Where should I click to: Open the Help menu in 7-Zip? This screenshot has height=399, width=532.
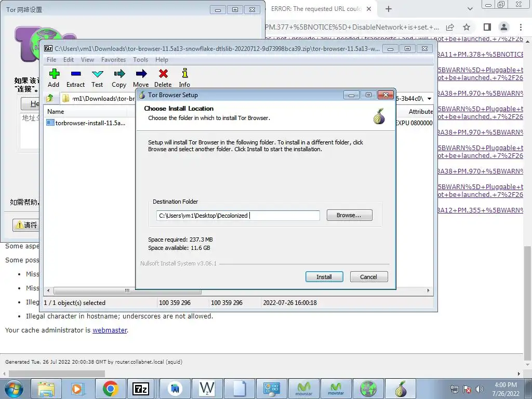[x=162, y=60]
